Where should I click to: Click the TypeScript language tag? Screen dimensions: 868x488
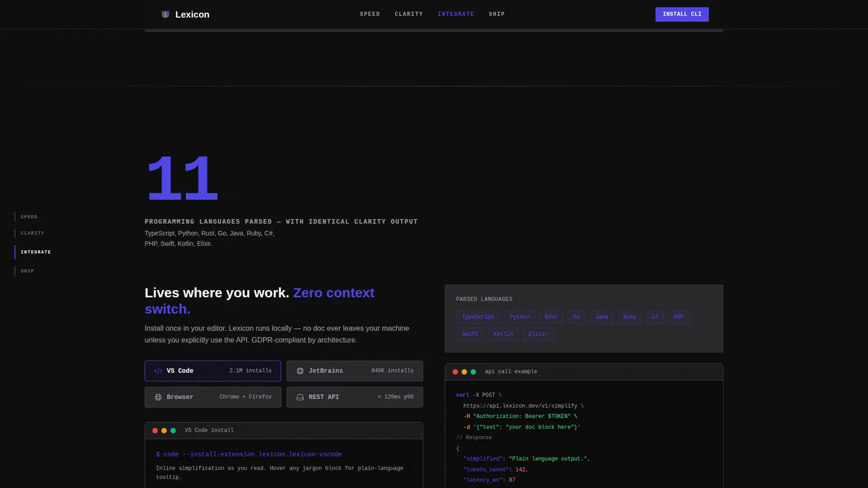[x=478, y=317]
